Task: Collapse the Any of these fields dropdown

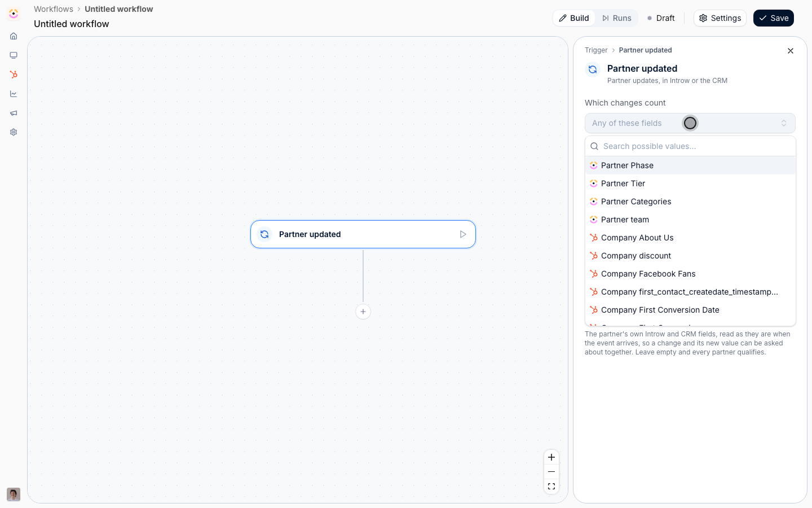Action: (x=690, y=123)
